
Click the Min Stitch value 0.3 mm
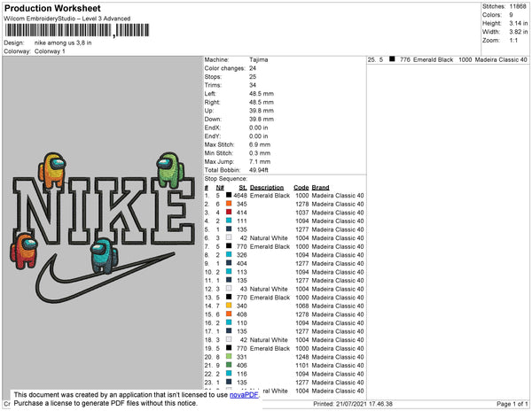click(260, 153)
